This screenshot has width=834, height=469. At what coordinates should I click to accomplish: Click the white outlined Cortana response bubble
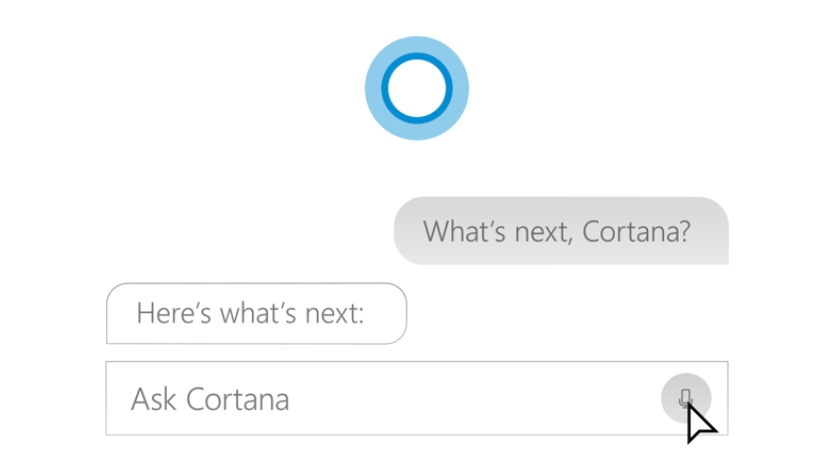(256, 313)
